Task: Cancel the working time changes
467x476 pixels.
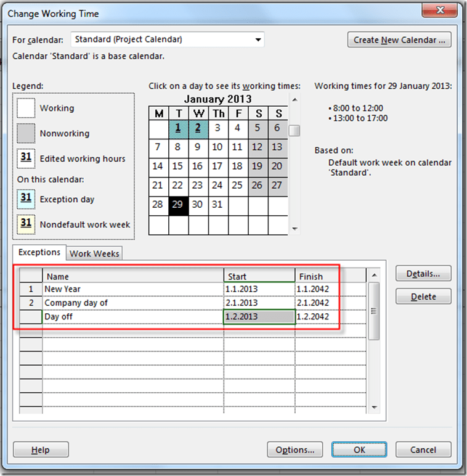Action: 423,449
